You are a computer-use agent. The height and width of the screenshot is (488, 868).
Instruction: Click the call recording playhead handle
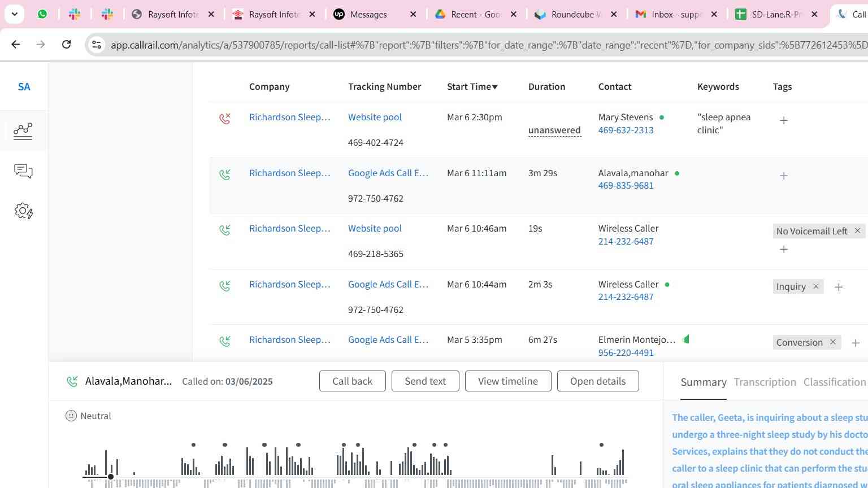tap(111, 477)
